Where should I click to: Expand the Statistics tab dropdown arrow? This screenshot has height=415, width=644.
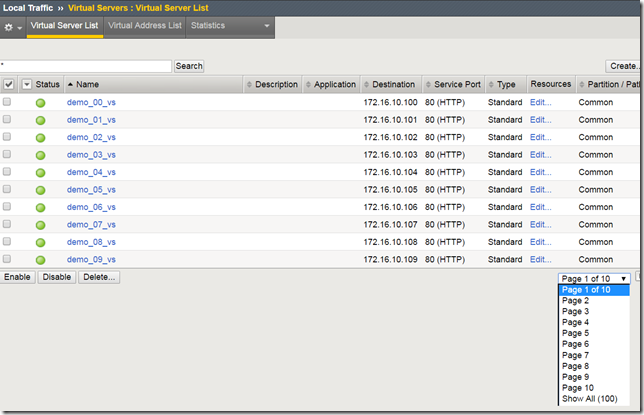[x=267, y=26]
